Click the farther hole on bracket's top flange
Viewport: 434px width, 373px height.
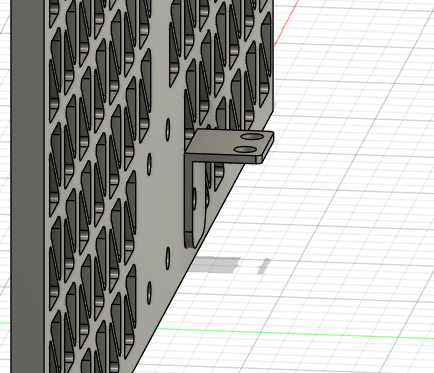(x=251, y=136)
